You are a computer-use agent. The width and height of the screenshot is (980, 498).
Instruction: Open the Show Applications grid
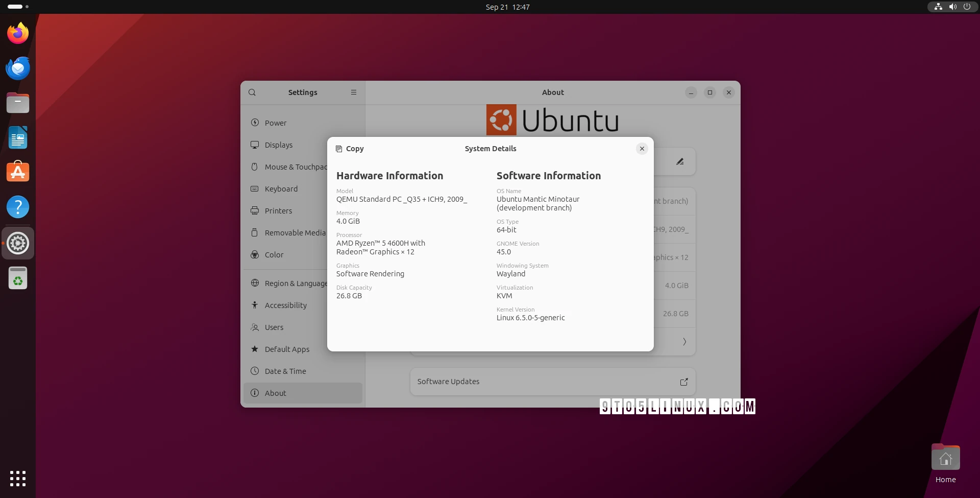click(x=17, y=479)
